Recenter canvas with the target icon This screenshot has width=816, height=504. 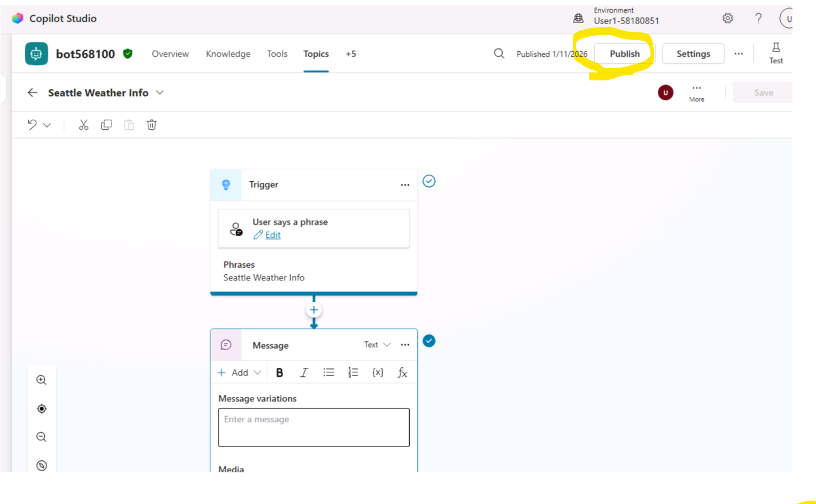pyautogui.click(x=41, y=409)
